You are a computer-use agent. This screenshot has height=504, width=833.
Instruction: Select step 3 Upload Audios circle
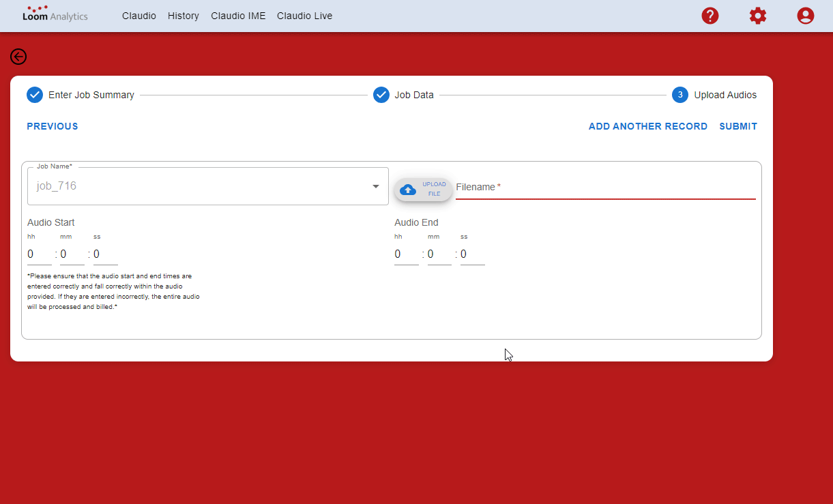point(679,95)
